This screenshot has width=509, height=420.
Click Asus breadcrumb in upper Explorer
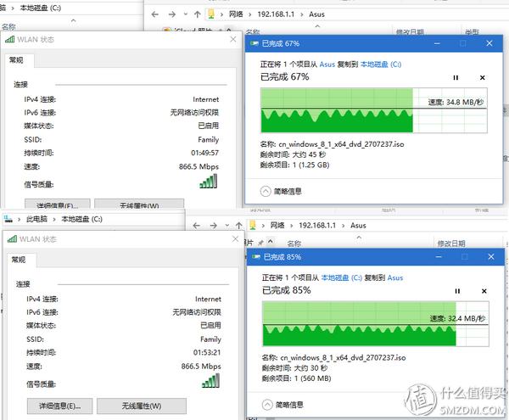pyautogui.click(x=316, y=14)
